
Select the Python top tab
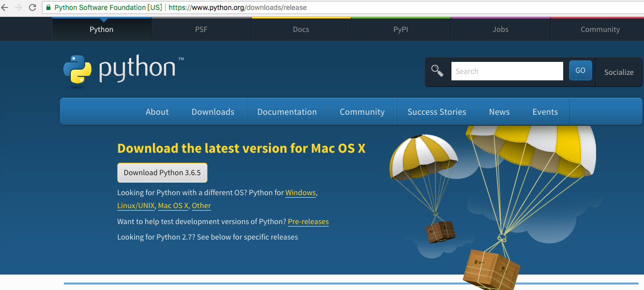pos(102,29)
